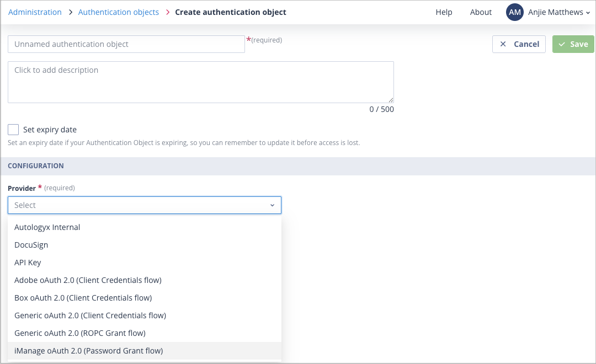Choose iManage oAuth 2.0 Password Grant flow
The image size is (596, 364).
[x=145, y=351]
